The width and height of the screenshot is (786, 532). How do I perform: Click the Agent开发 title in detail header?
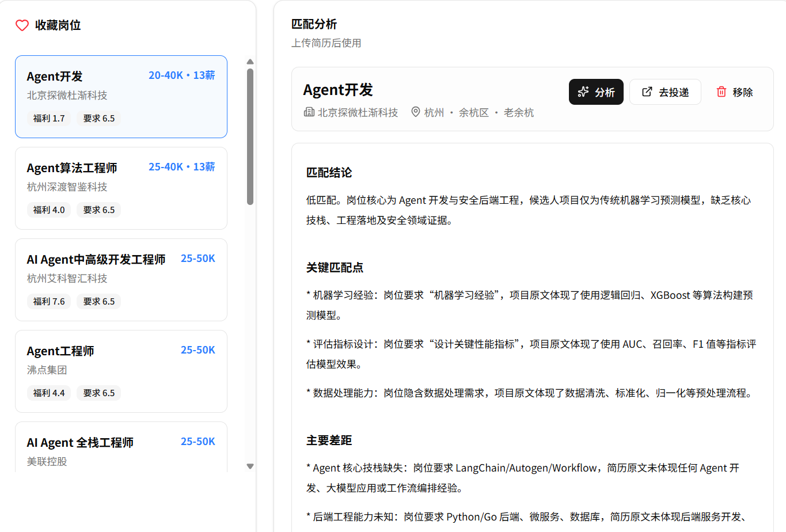(338, 90)
